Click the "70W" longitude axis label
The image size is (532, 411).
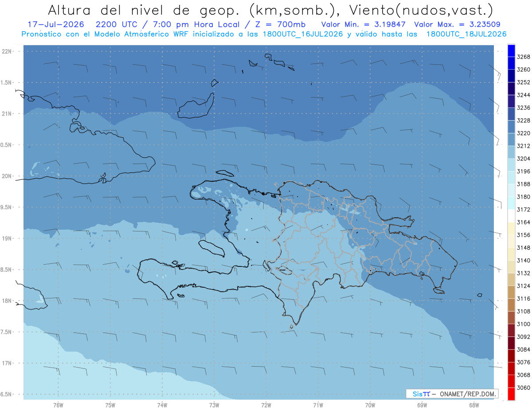tap(370, 405)
